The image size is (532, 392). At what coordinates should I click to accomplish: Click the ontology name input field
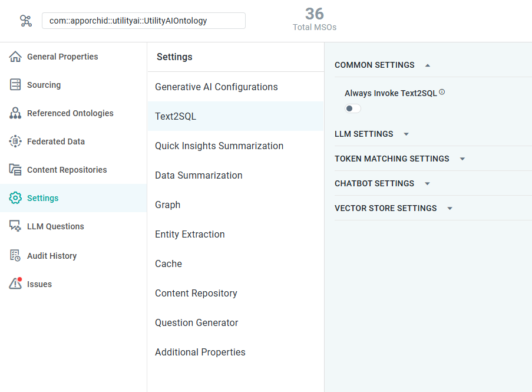[143, 21]
